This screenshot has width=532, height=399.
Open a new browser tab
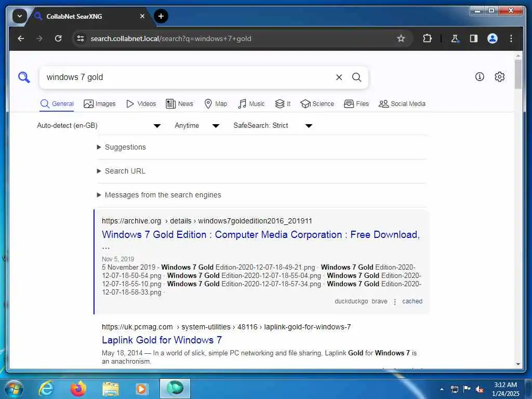(x=161, y=16)
